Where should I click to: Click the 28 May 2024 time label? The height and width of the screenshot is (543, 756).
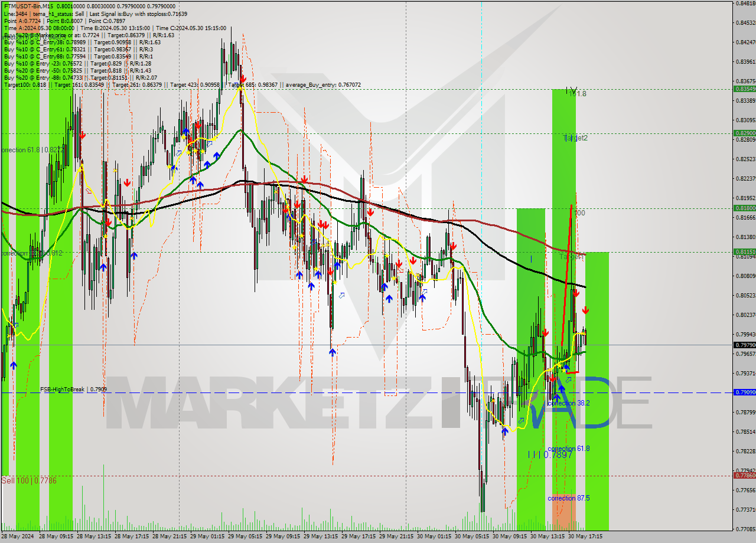18,537
